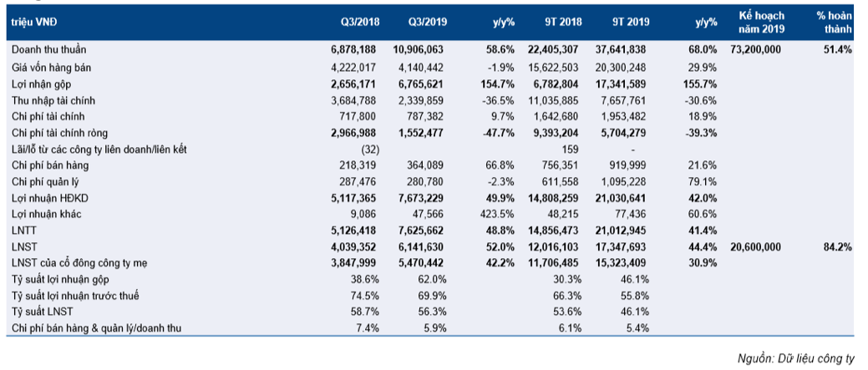The image size is (868, 370).
Task: Click the '% hoàn thành' column header
Action: 832,22
